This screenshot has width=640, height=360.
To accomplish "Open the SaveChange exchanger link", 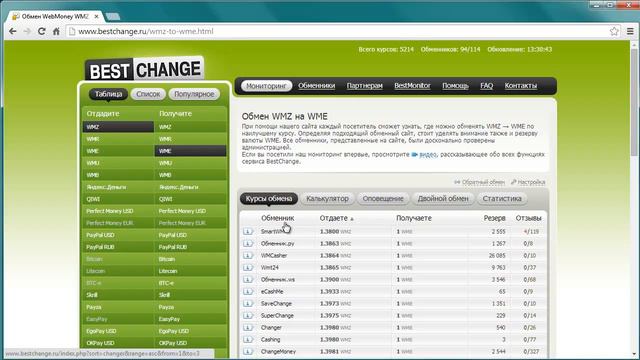I will tap(276, 304).
